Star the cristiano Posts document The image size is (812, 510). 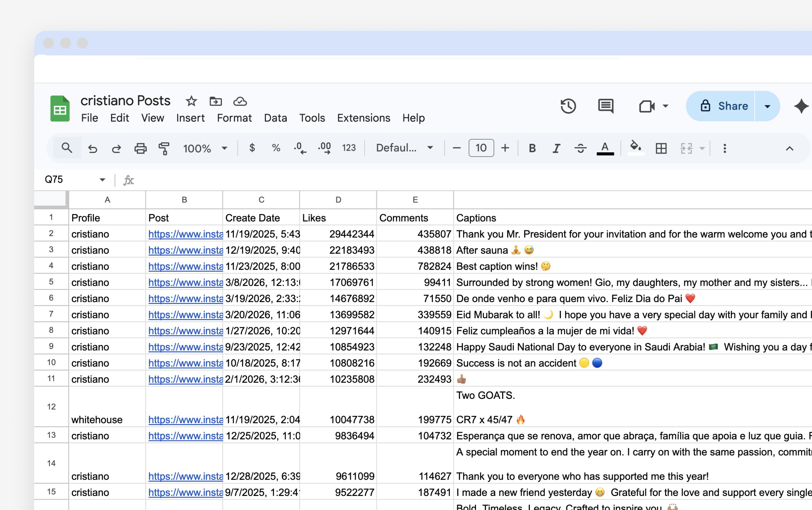pyautogui.click(x=191, y=101)
